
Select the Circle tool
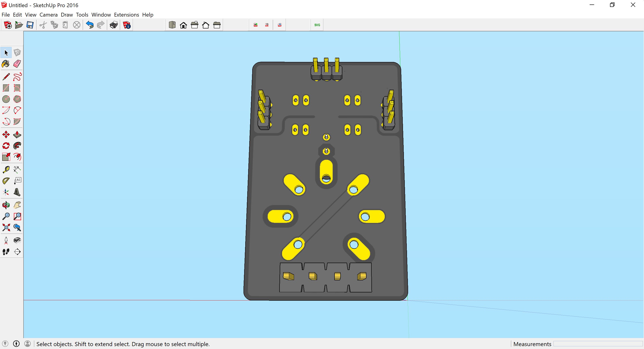click(6, 99)
